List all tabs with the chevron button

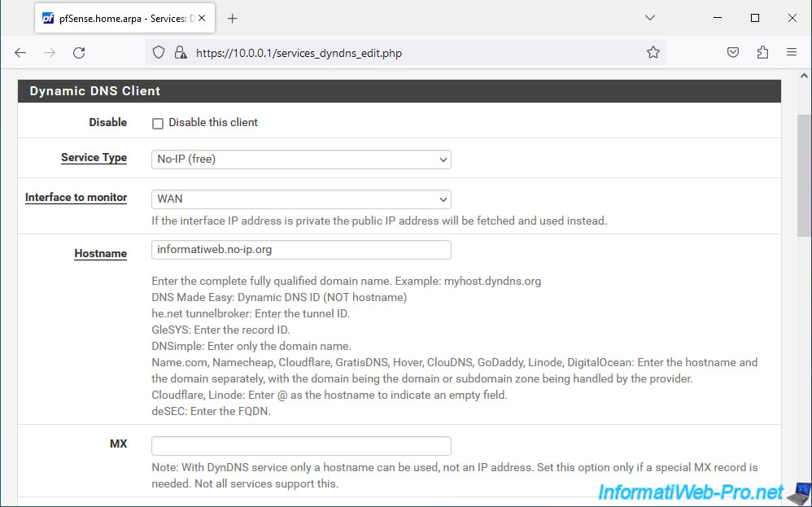point(650,18)
